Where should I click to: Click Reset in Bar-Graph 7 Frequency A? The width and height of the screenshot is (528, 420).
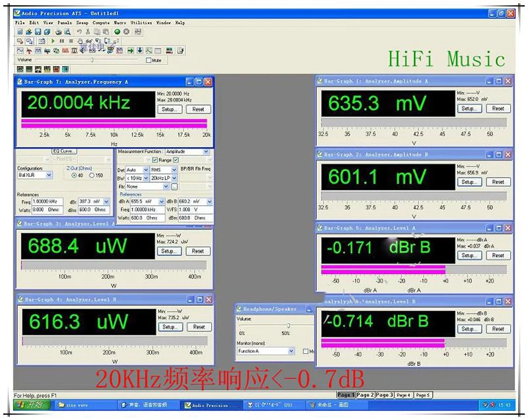pos(198,109)
